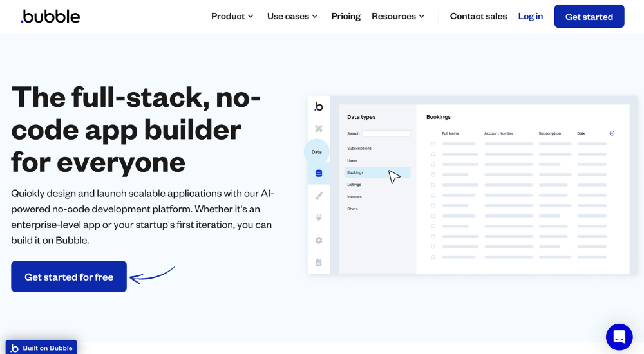Go to the Pricing page
This screenshot has width=644, height=354.
[x=346, y=17]
